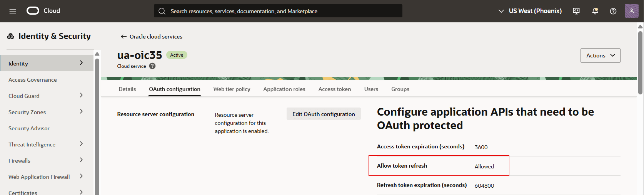Click the Cloud service help icon
Image resolution: width=644 pixels, height=195 pixels.
click(x=152, y=66)
